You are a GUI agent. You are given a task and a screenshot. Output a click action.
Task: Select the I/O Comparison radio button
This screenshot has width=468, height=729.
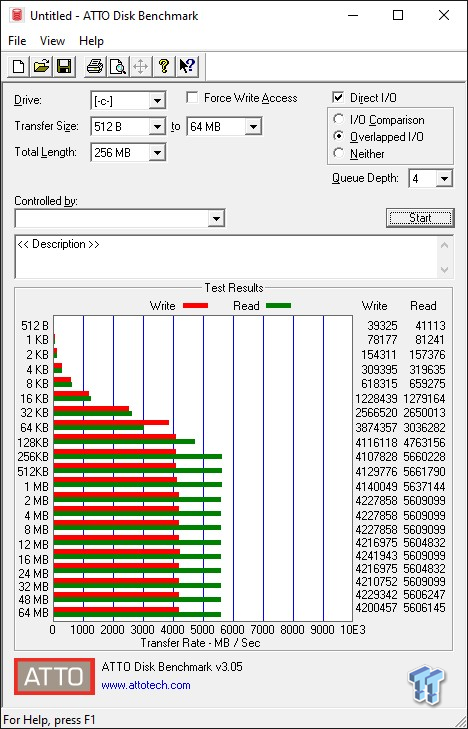[339, 119]
